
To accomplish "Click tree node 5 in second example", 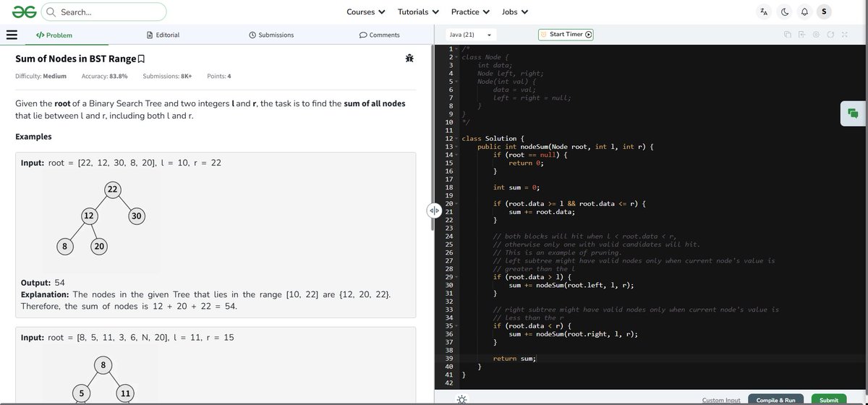I will pyautogui.click(x=82, y=393).
